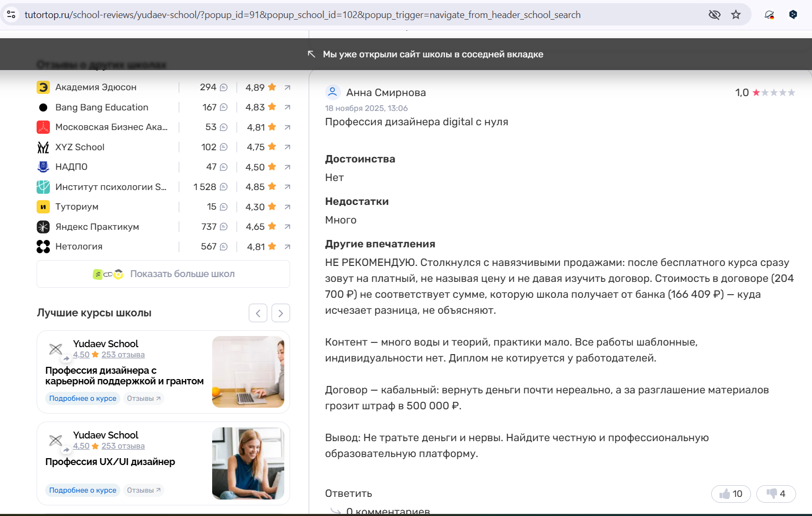Viewport: 812px width, 516px height.
Task: Click the XYZ School logo icon
Action: click(43, 147)
